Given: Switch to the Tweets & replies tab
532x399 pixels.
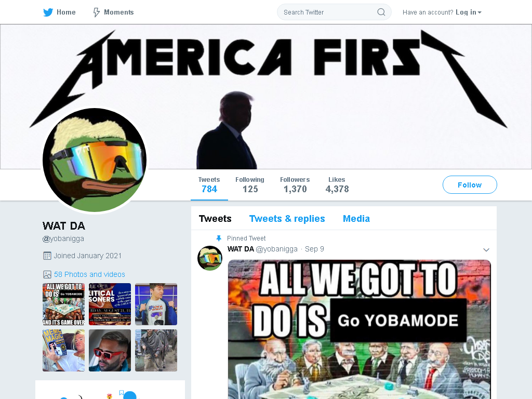Looking at the screenshot, I should tap(287, 219).
